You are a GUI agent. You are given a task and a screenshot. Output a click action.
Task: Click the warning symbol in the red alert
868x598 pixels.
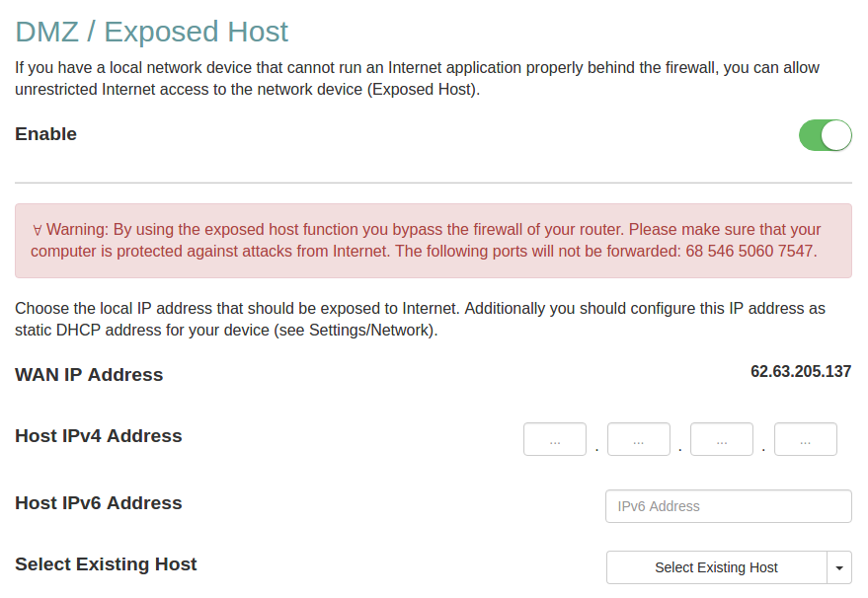(38, 230)
